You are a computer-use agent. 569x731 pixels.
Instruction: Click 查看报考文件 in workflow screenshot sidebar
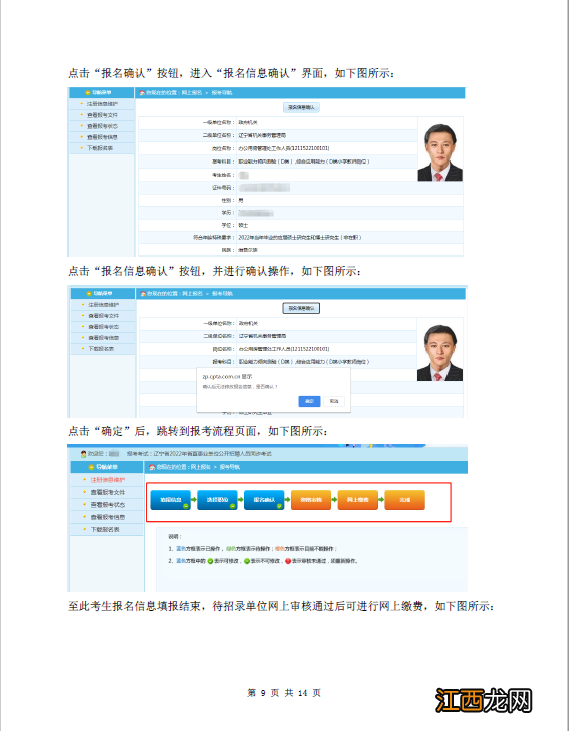coord(108,492)
